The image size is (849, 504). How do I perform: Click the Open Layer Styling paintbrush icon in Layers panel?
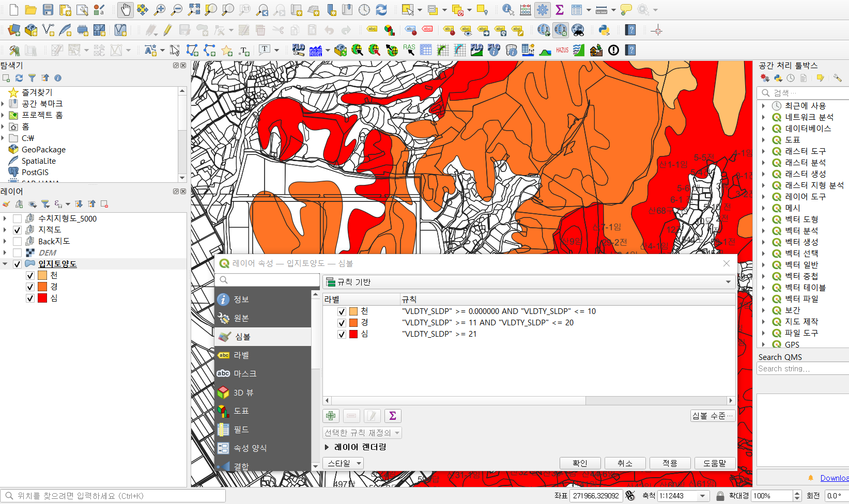[x=6, y=204]
